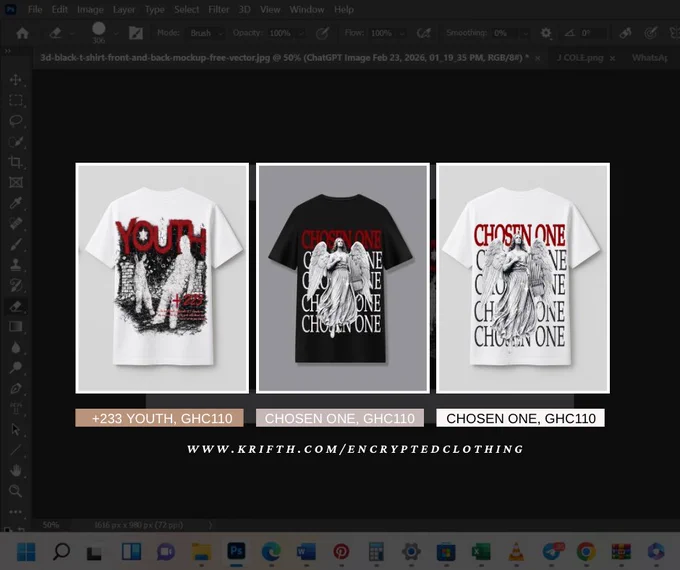Image resolution: width=680 pixels, height=570 pixels.
Task: Click the brush angle 0° field
Action: [x=593, y=33]
